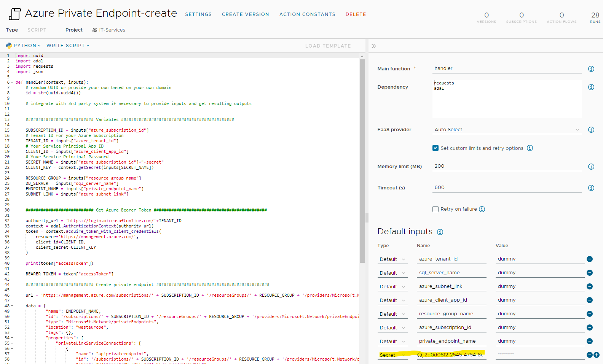Viewport: 603px width, 364px height.
Task: Change type dropdown for private_endpoint_name row
Action: pos(392,342)
